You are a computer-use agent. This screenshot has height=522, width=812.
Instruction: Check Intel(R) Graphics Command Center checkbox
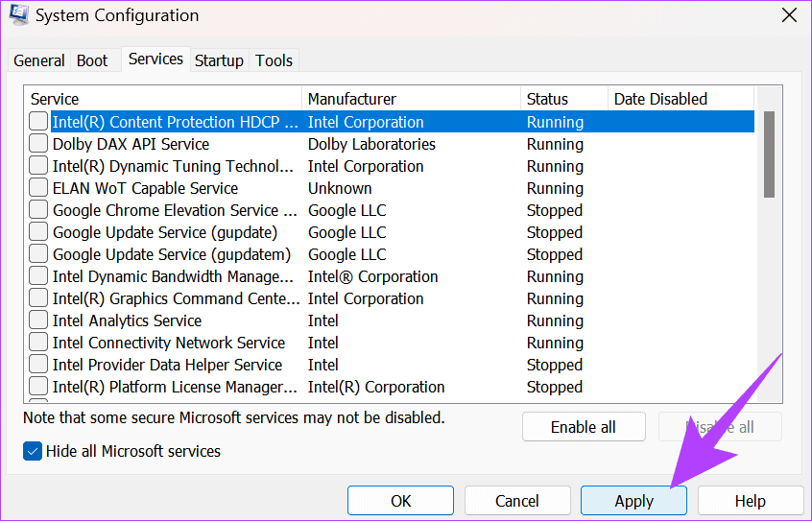(38, 298)
